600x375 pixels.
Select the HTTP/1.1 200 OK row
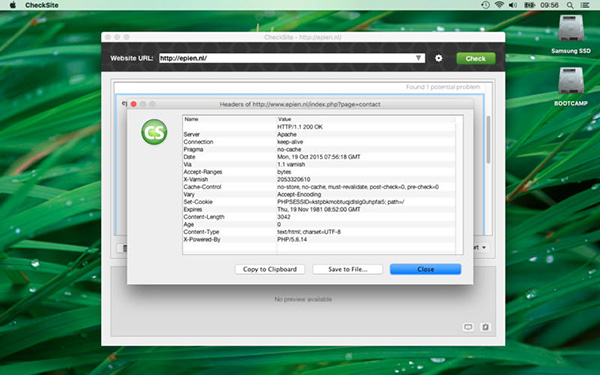(x=319, y=127)
